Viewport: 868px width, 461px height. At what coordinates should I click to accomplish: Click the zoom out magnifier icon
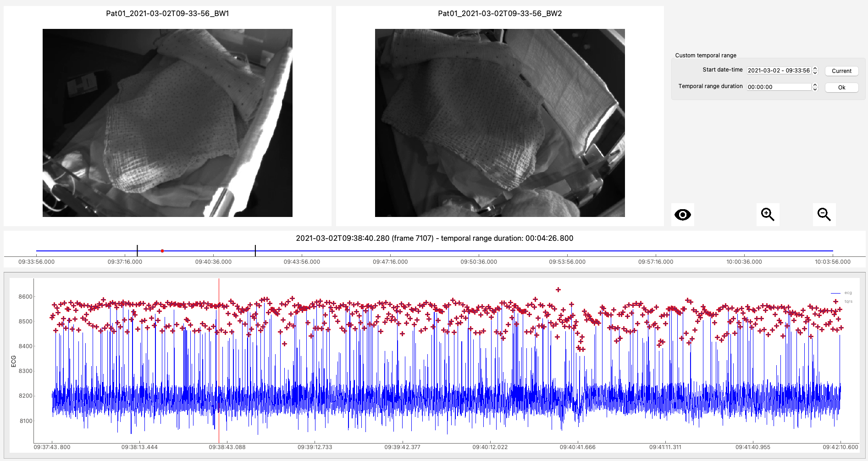pos(824,215)
